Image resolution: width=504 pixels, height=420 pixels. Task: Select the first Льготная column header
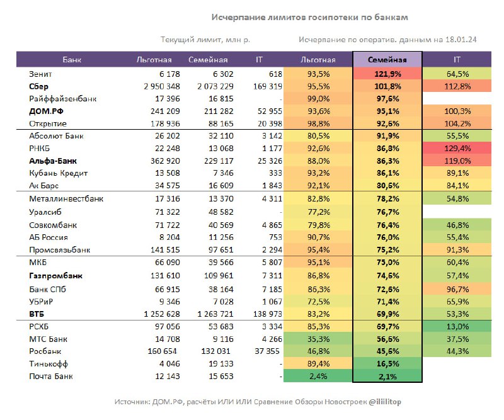(154, 60)
